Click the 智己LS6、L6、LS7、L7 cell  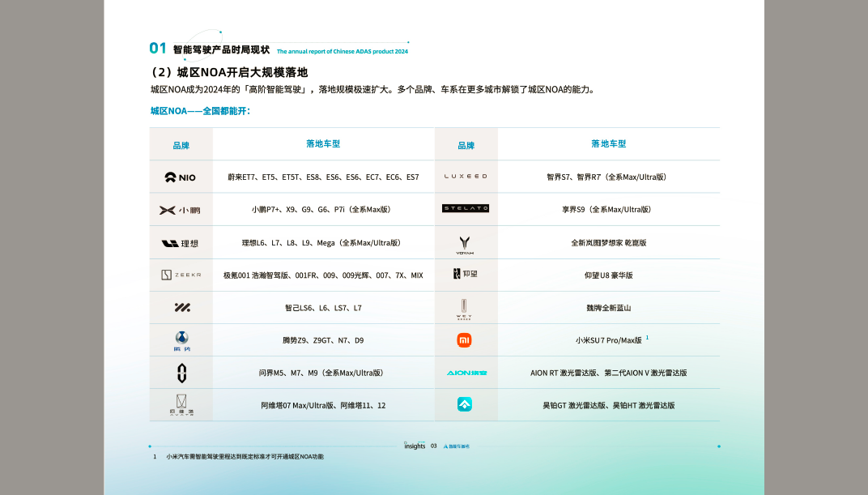tap(323, 308)
